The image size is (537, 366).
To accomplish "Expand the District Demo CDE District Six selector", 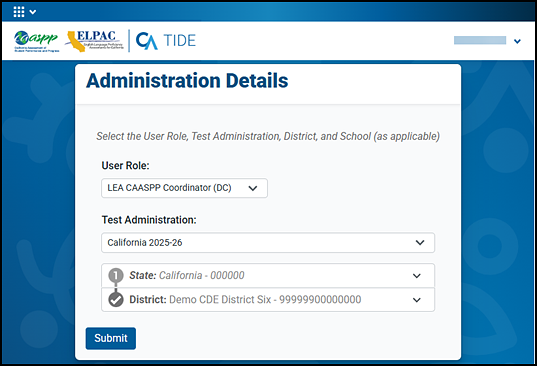I will tap(268, 300).
